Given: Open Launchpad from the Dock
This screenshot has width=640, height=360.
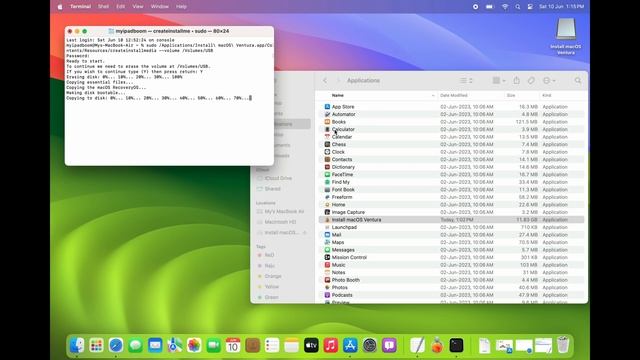Looking at the screenshot, I should [96, 345].
